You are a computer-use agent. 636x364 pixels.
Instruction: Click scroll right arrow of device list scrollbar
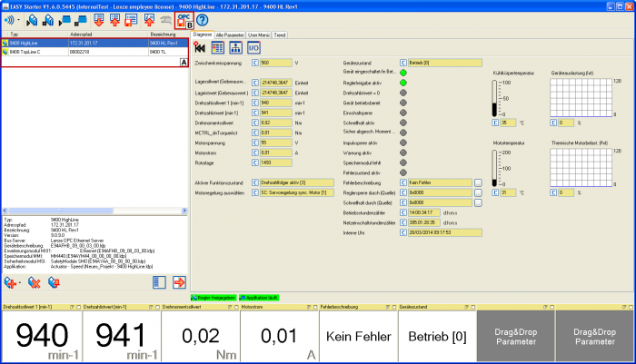point(184,211)
